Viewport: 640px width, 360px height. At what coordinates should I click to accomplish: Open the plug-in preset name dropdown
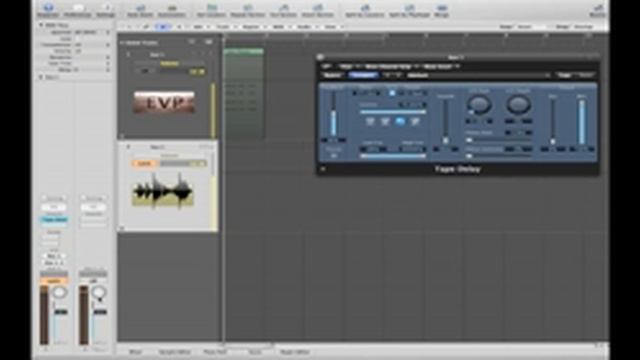coord(478,75)
